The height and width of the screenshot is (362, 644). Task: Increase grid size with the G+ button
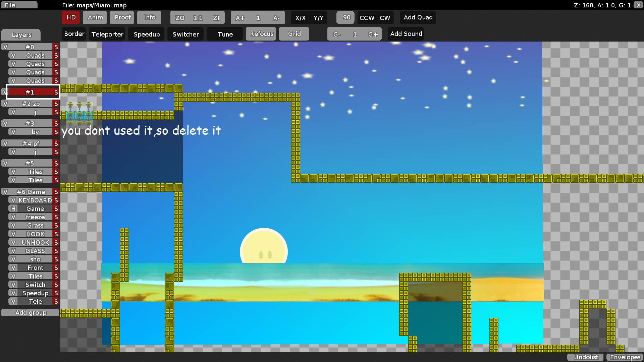pos(373,34)
